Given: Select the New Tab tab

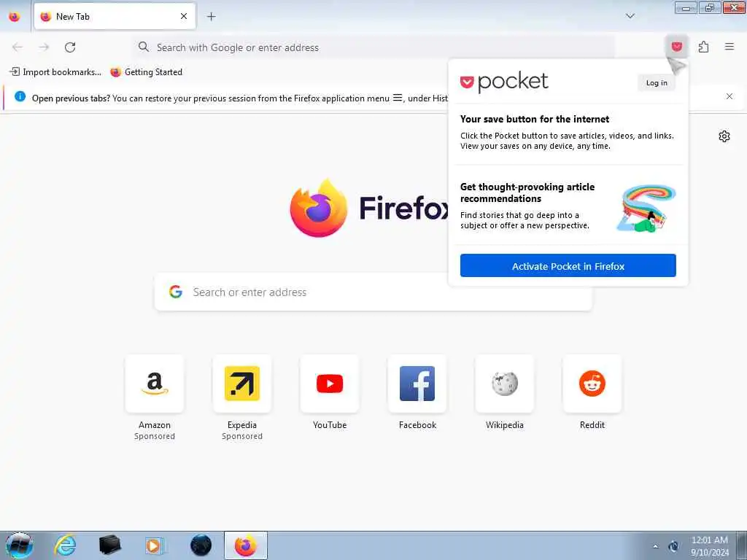Looking at the screenshot, I should click(x=115, y=16).
